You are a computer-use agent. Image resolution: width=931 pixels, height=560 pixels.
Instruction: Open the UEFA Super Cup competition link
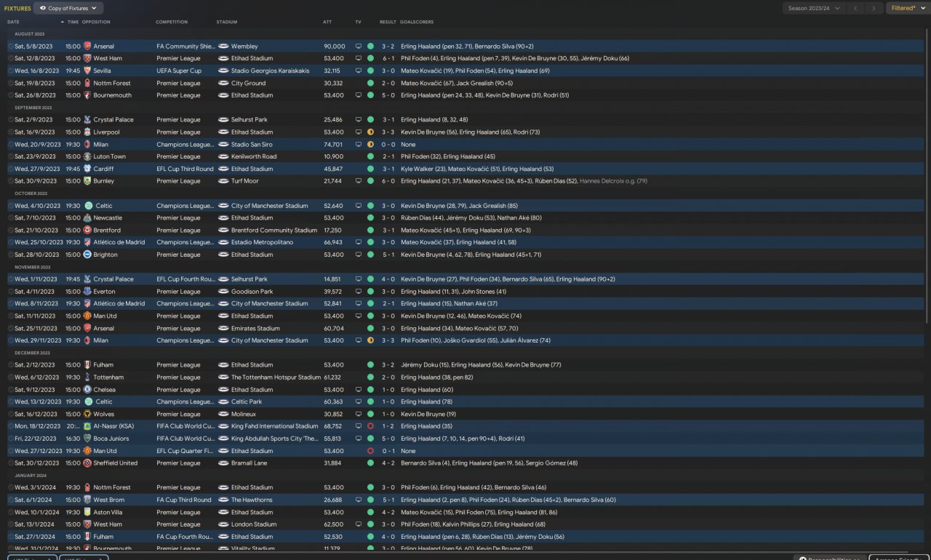179,71
